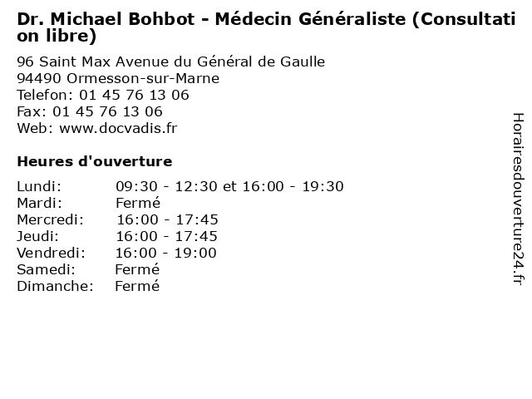Click the Fermé status for Dimanche
The height and width of the screenshot is (399, 532).
pos(137,286)
